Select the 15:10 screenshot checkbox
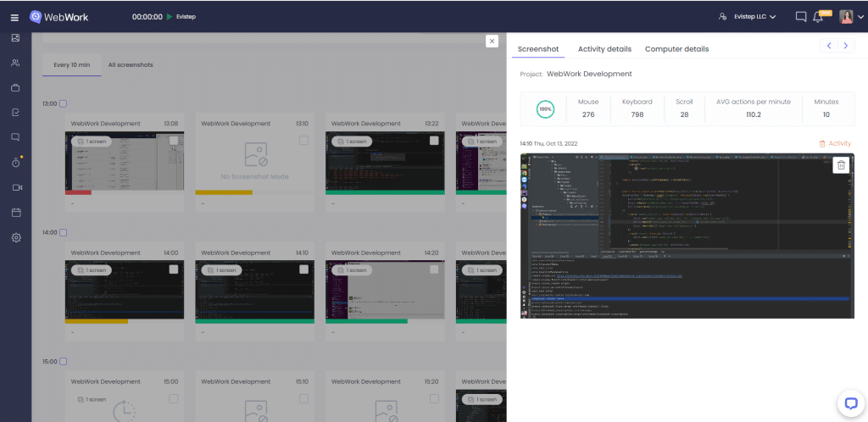 coord(304,398)
